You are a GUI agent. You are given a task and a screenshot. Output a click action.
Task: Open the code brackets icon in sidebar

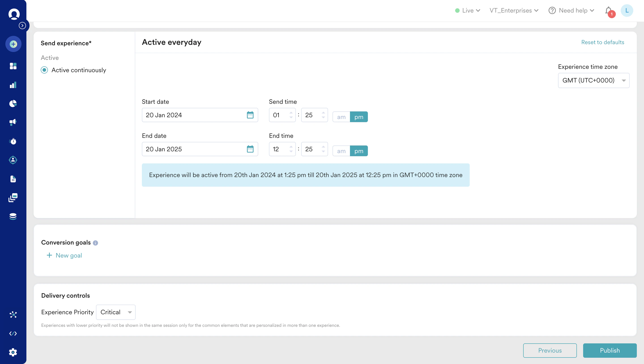(x=13, y=334)
